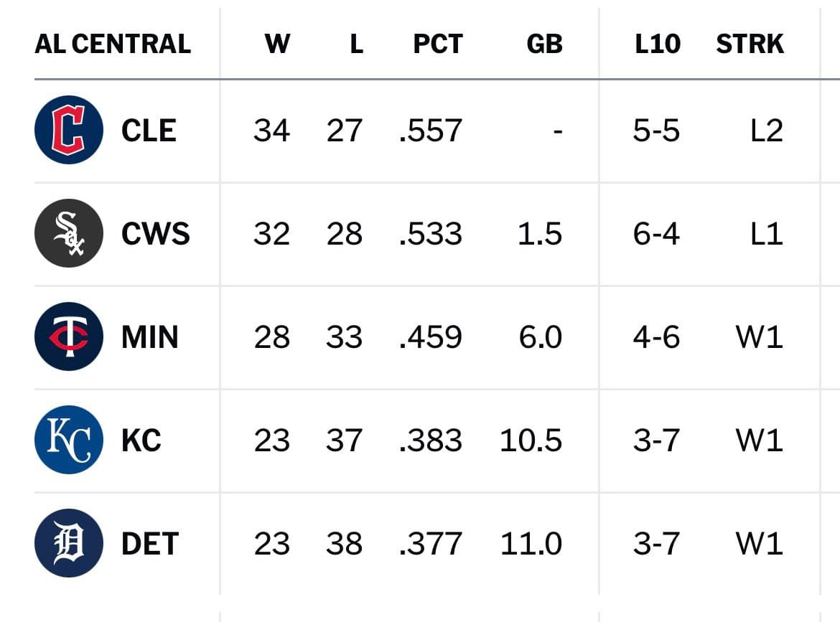Screen dimensions: 840x622
Task: Sort standings by the STRK column header
Action: [x=750, y=44]
